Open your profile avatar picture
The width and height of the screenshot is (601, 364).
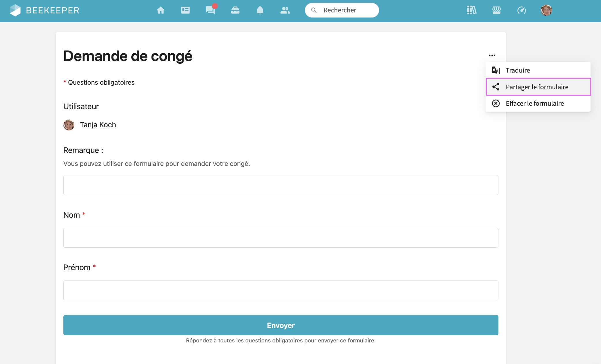(x=547, y=10)
